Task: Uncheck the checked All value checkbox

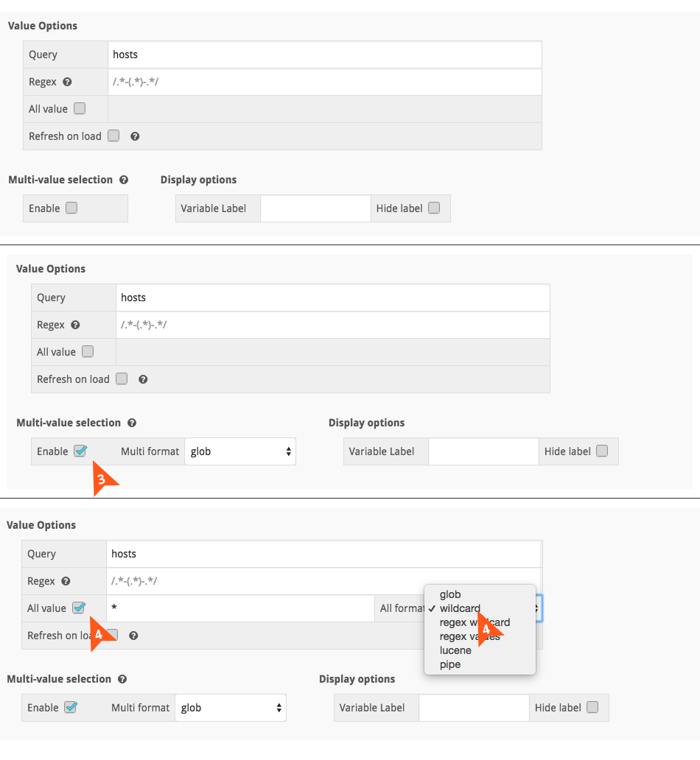Action: point(78,608)
